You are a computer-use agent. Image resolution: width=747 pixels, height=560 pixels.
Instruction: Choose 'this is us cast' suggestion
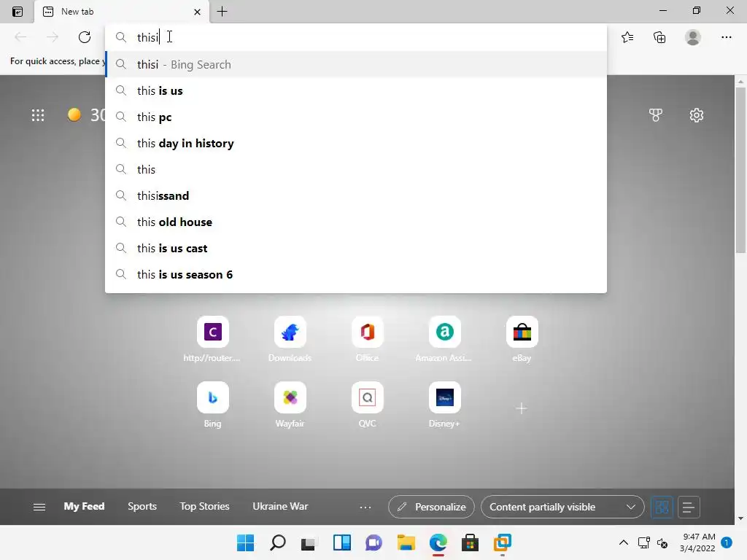tap(356, 248)
